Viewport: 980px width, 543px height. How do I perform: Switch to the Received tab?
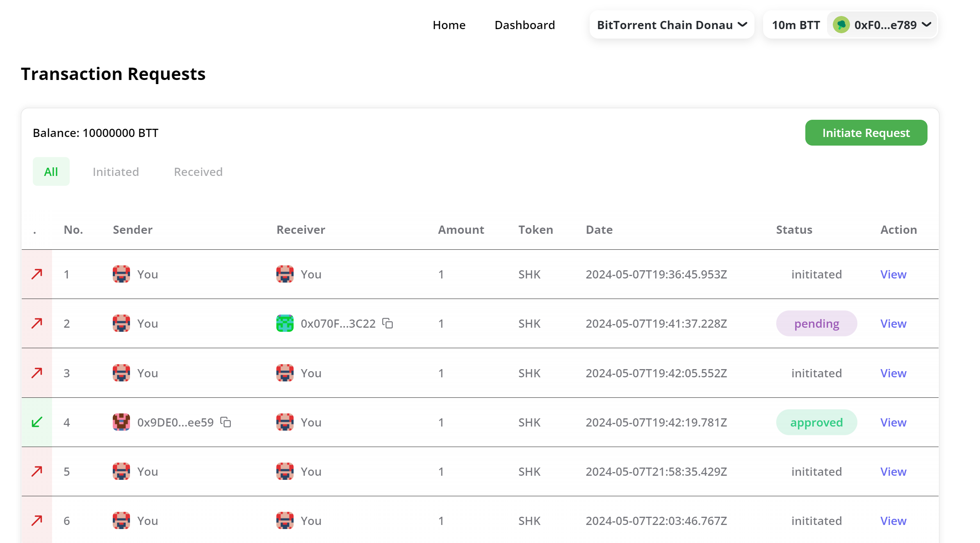point(198,172)
